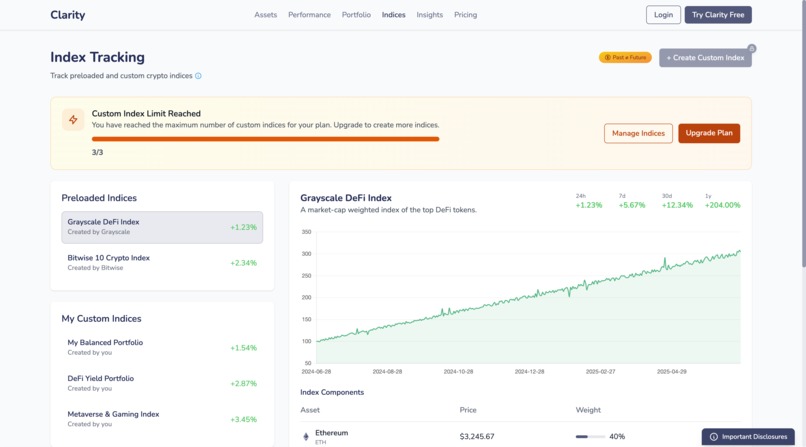Click the Index Components heading
Screen dimensions: 806x447
pos(332,392)
